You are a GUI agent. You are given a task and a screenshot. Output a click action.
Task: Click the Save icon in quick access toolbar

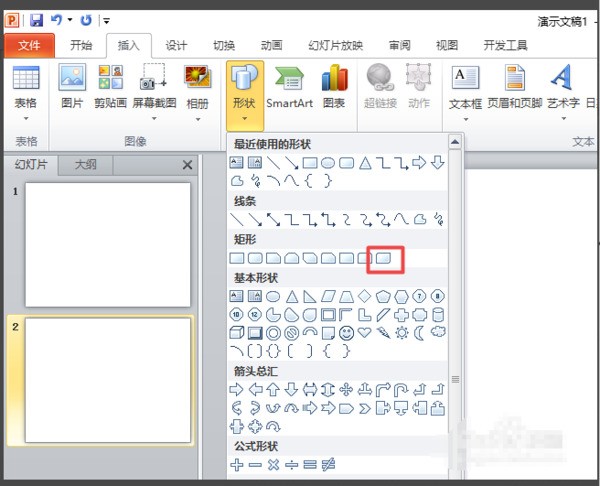tap(37, 20)
